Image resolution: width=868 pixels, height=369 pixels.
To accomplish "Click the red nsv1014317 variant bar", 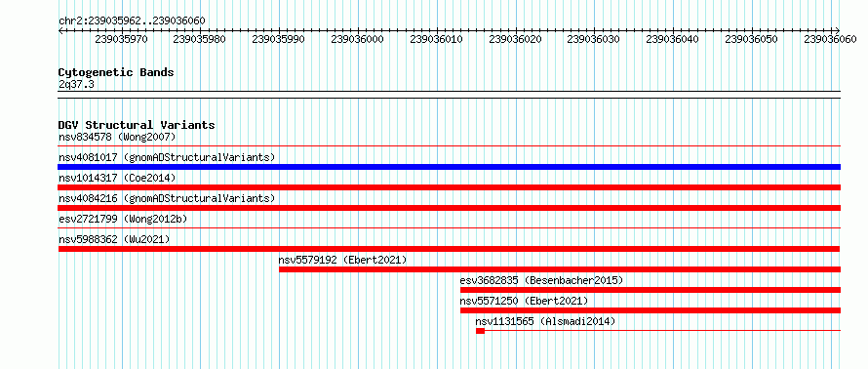I will pyautogui.click(x=449, y=187).
